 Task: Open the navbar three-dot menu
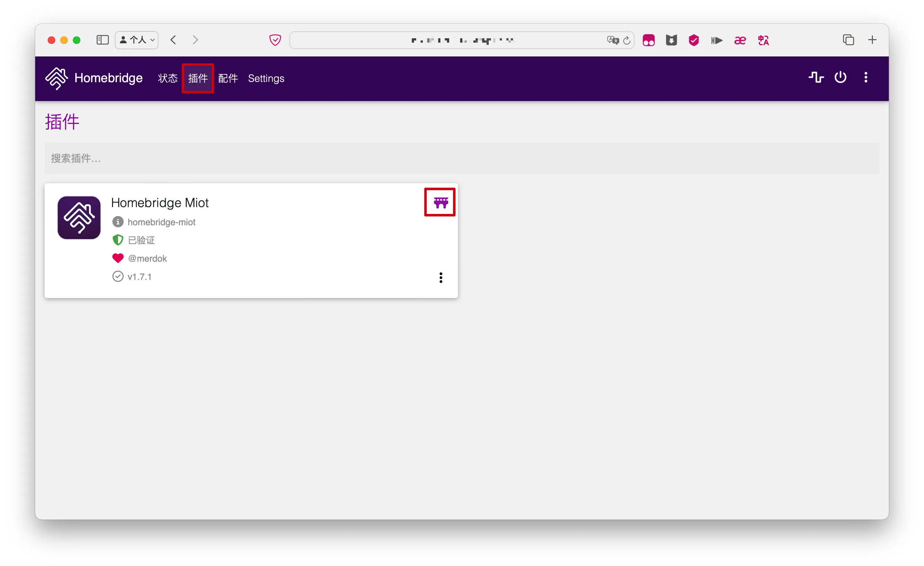coord(866,77)
